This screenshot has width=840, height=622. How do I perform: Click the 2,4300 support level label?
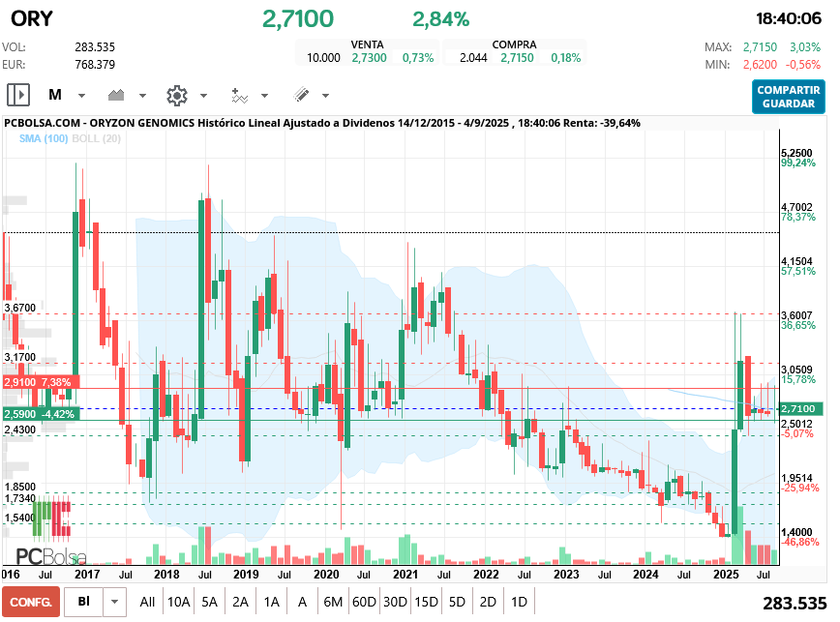point(19,429)
